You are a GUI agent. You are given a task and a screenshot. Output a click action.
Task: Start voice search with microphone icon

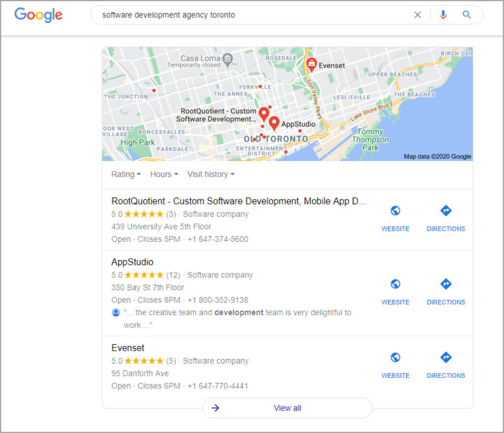click(x=443, y=15)
